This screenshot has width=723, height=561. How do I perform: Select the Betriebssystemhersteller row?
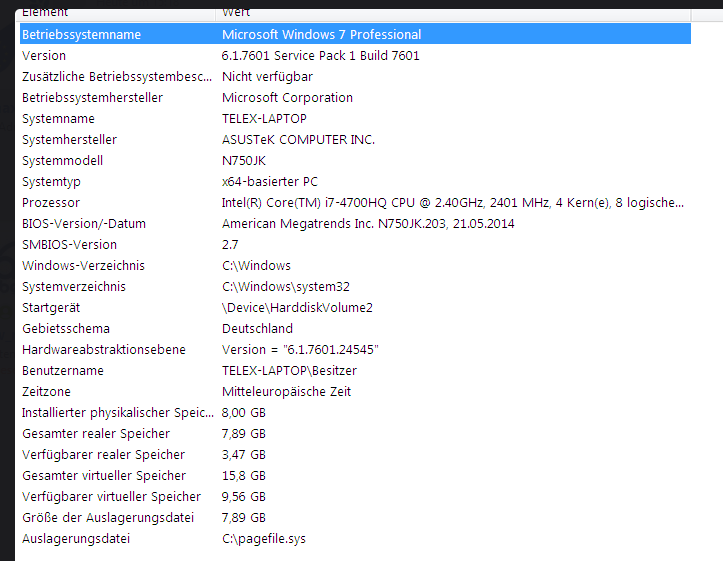(x=355, y=98)
